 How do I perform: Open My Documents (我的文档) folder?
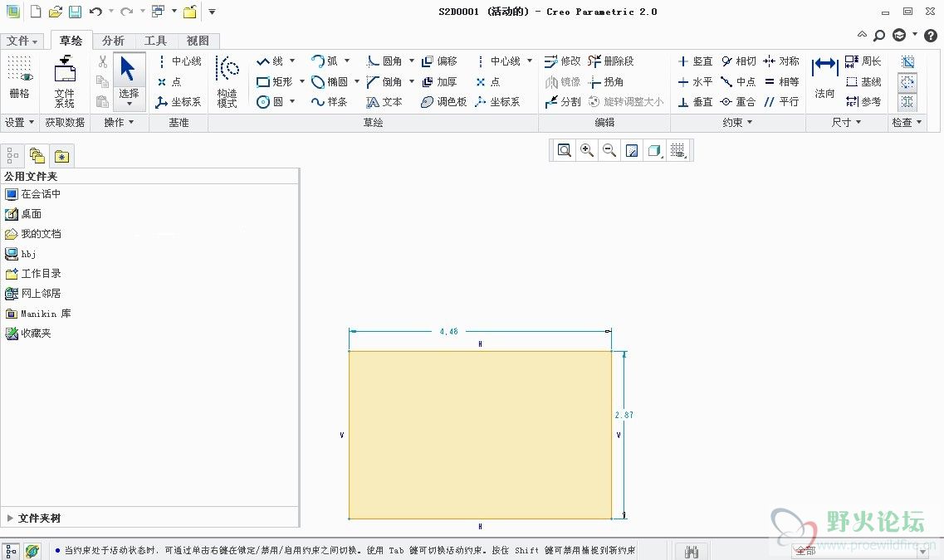[33, 233]
